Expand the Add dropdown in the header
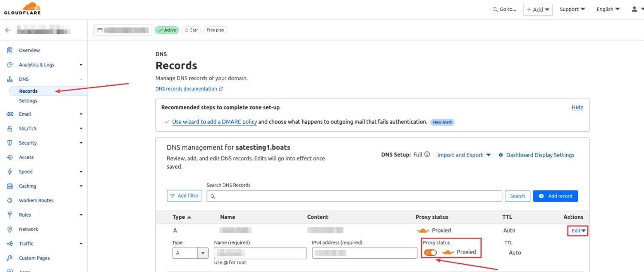 pos(538,9)
